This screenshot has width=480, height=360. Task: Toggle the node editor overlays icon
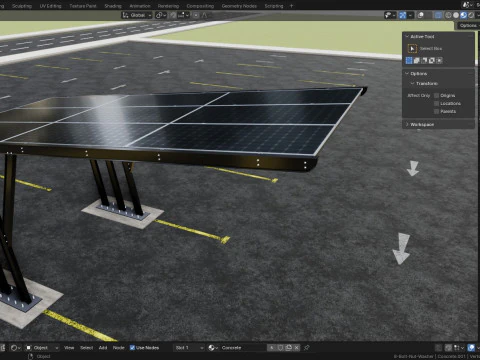pyautogui.click(x=471, y=348)
